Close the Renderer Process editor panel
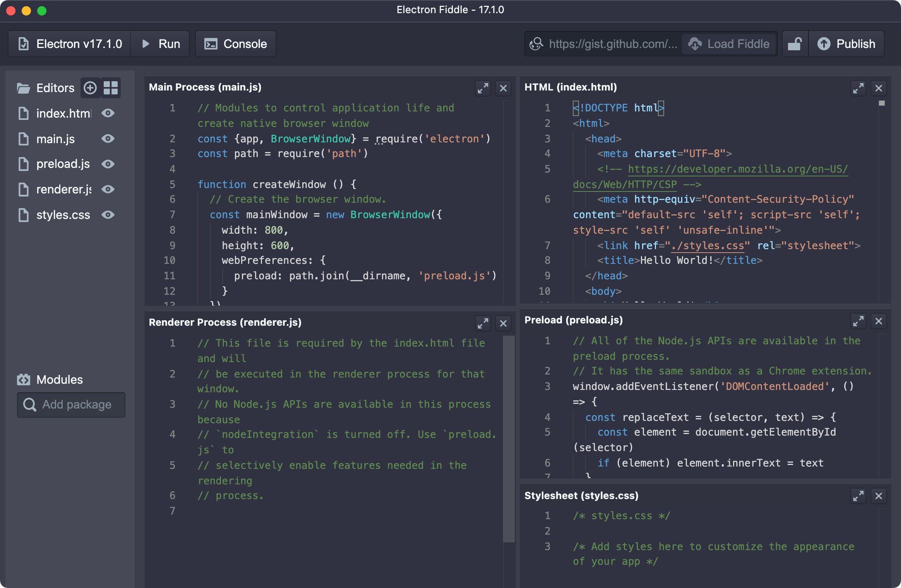Viewport: 901px width, 588px height. tap(503, 321)
